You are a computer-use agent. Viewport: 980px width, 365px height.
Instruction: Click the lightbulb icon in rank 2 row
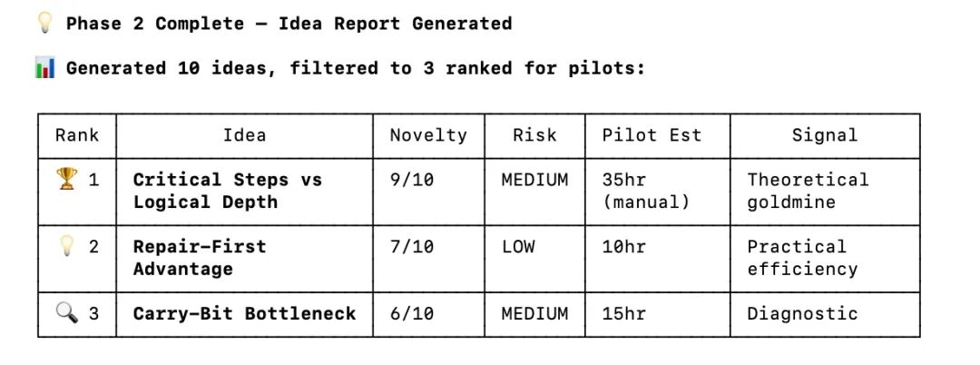(67, 246)
